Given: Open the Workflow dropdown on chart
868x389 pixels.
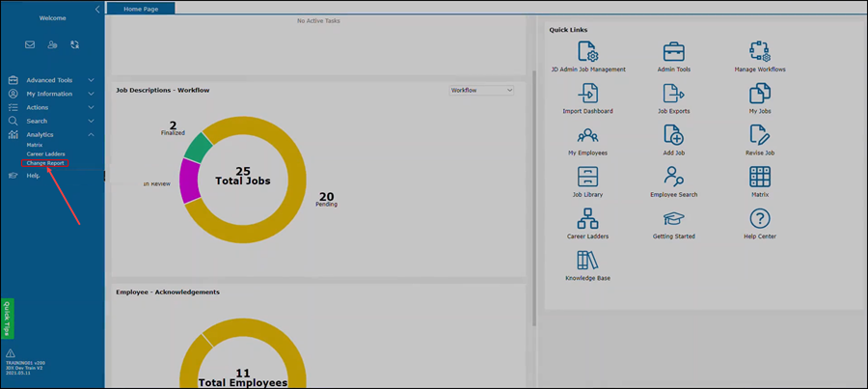Looking at the screenshot, I should 482,90.
